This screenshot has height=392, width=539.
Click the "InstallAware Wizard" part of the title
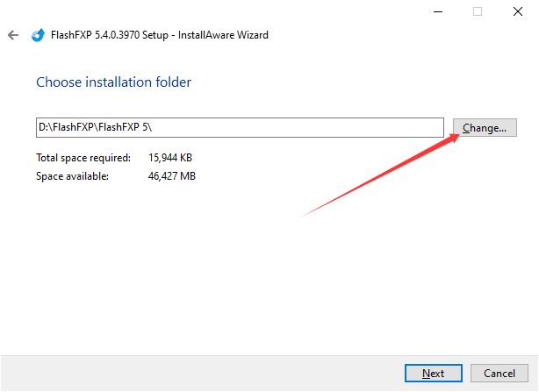click(x=225, y=35)
